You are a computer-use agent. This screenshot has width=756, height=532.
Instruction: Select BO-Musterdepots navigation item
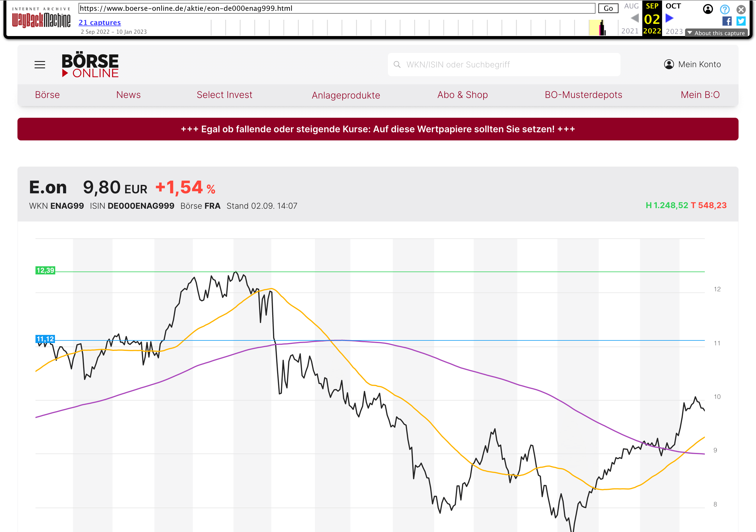(x=583, y=95)
